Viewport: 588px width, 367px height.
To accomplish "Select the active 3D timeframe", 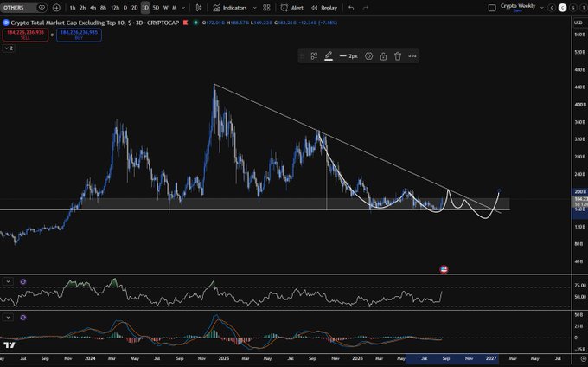I will pos(145,8).
